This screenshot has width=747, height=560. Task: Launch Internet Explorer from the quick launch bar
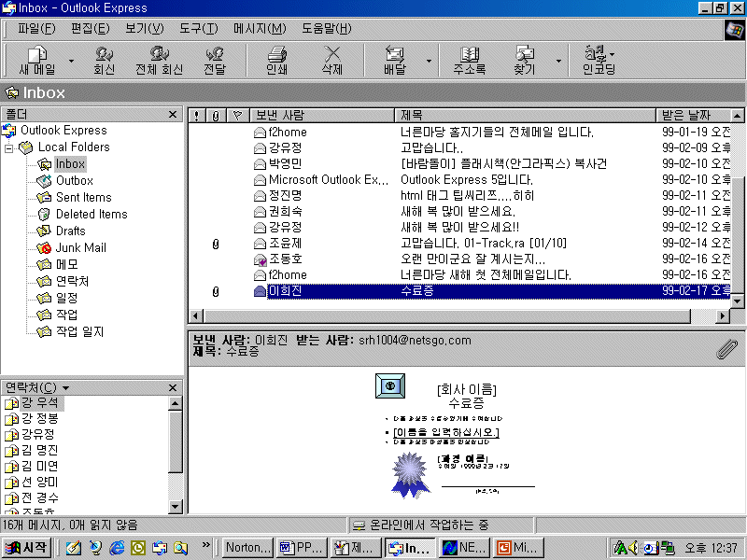click(117, 548)
